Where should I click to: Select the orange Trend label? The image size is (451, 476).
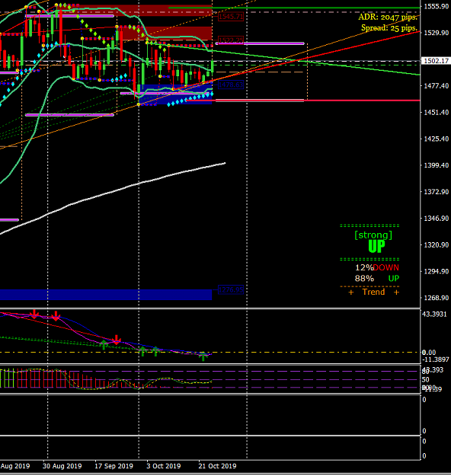point(373,292)
